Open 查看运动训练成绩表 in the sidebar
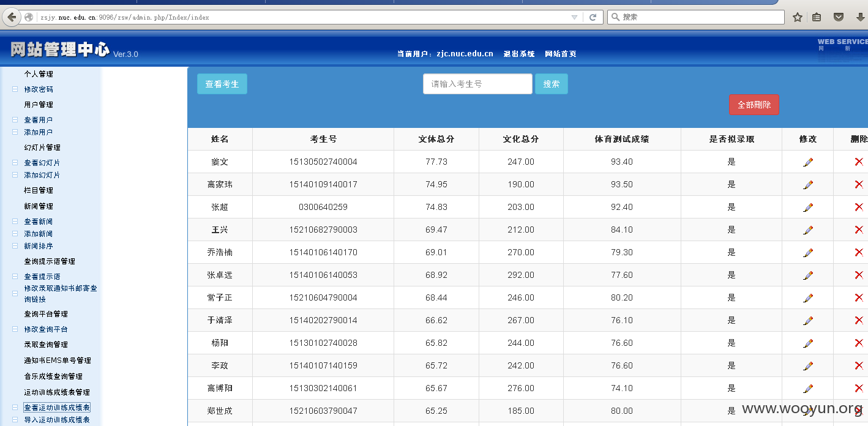868x426 pixels. (x=58, y=408)
